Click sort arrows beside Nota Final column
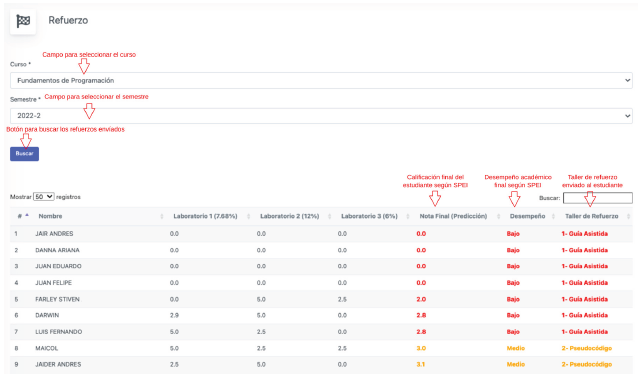 point(498,216)
